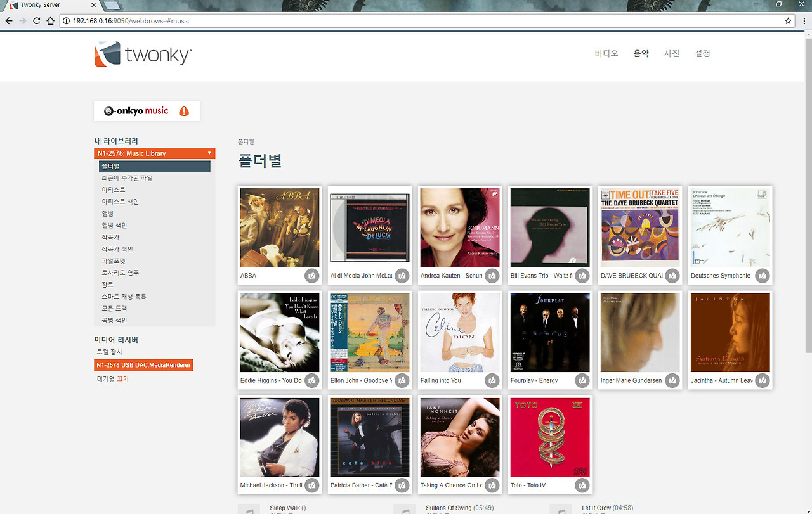812x514 pixels.
Task: Reload the Twonky page
Action: click(37, 21)
